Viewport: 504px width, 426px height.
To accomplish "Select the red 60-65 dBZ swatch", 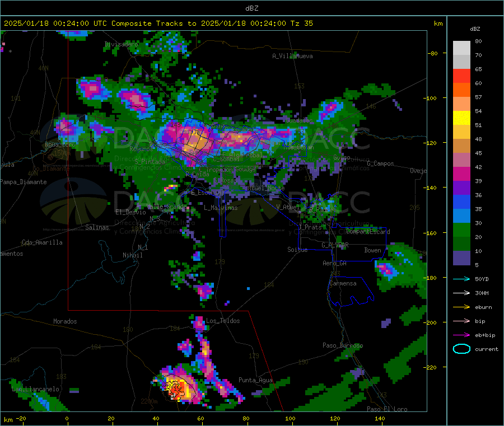I will pos(461,76).
